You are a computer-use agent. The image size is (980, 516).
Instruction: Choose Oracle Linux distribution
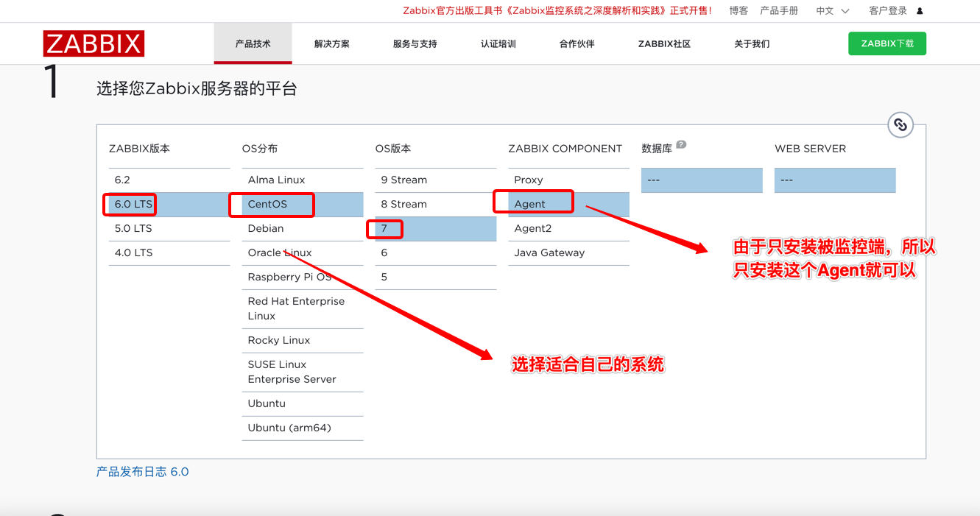coord(303,253)
